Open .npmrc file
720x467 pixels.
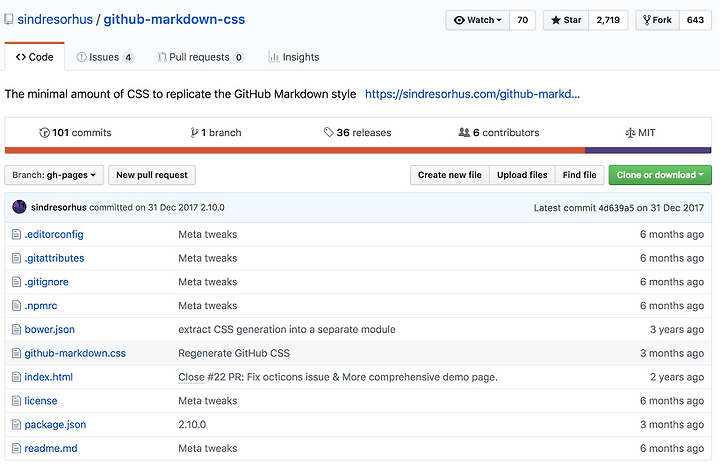pos(41,306)
